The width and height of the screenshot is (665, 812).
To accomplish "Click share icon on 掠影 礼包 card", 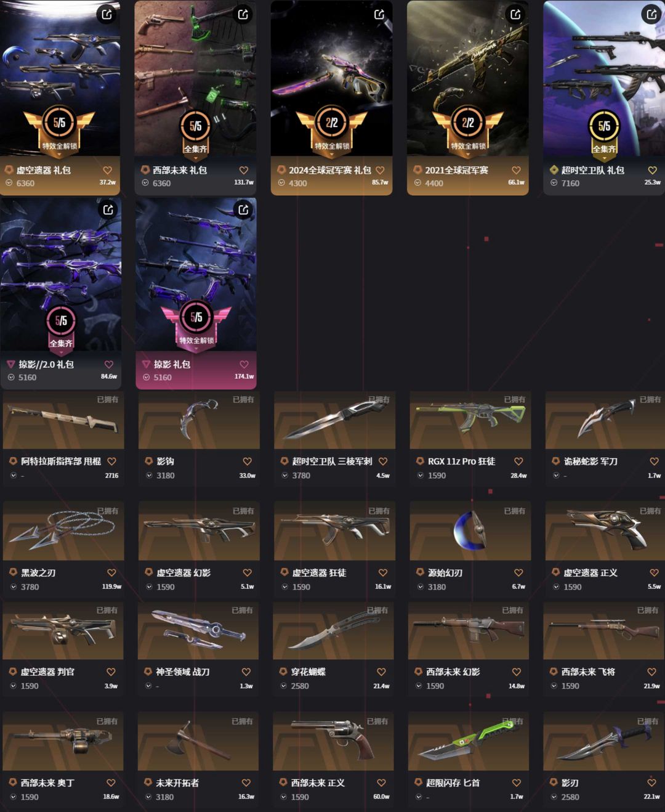I will click(243, 210).
